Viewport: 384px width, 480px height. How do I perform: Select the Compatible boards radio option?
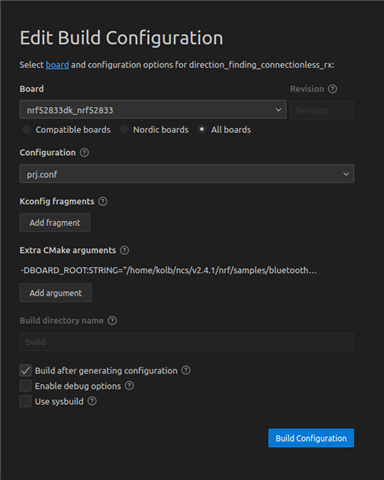tap(26, 129)
